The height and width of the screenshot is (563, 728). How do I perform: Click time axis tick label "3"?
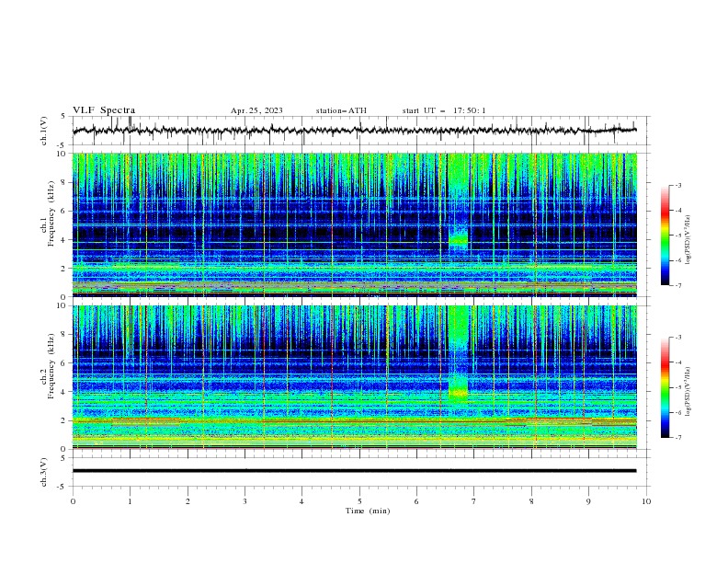point(245,501)
